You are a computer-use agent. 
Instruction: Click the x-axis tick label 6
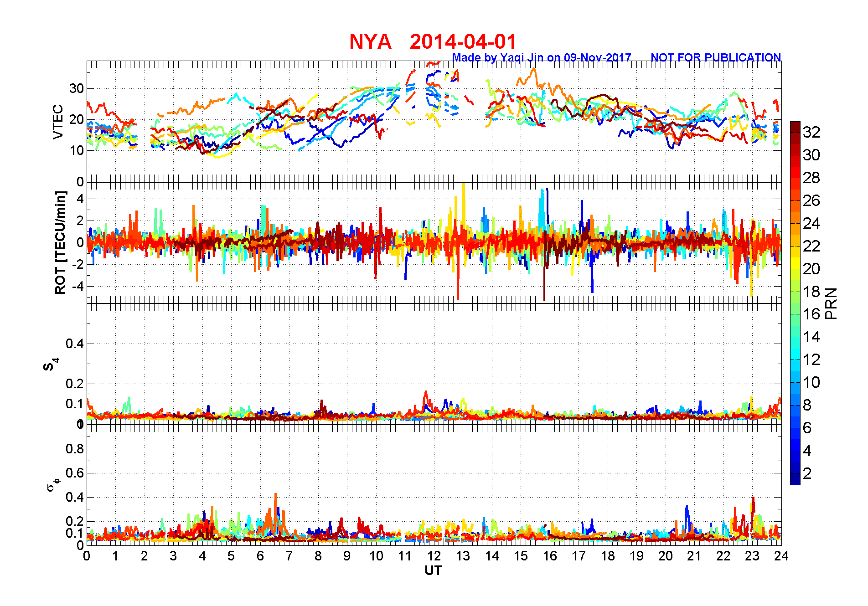click(x=260, y=556)
